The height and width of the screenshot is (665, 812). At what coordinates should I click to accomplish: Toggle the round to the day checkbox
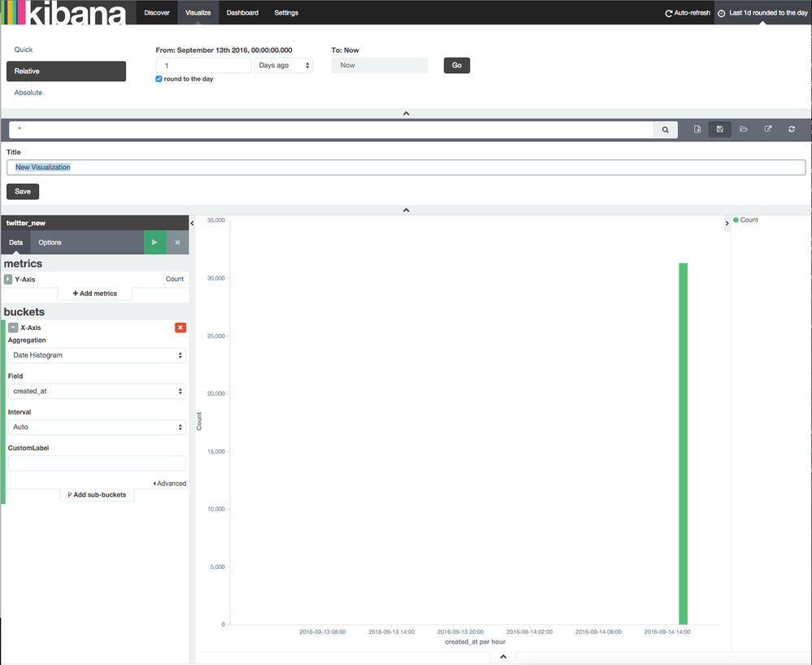158,79
